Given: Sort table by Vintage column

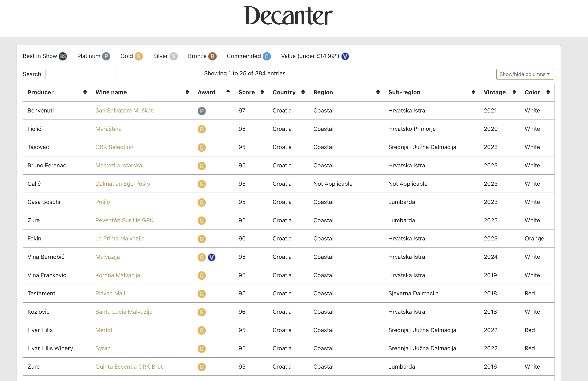Looking at the screenshot, I should click(500, 92).
